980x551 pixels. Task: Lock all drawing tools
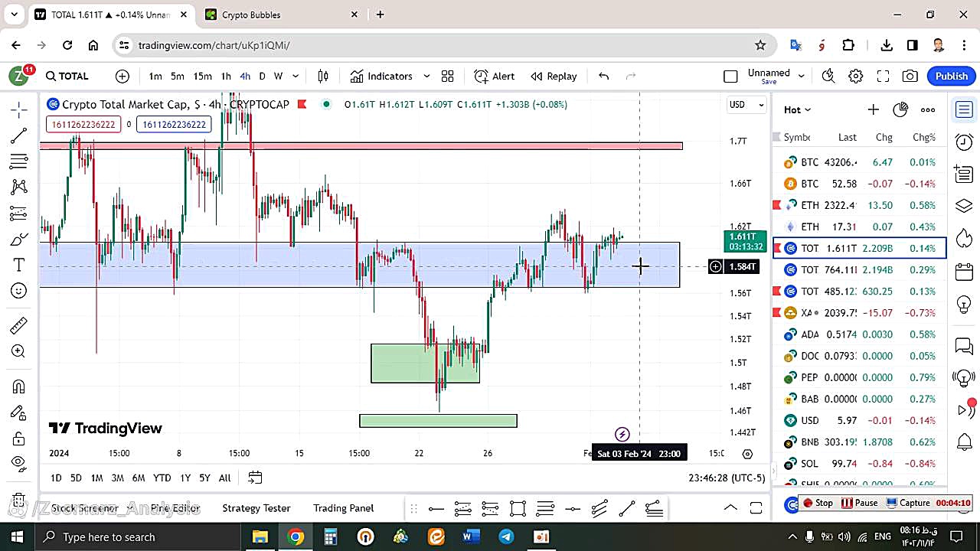point(19,439)
